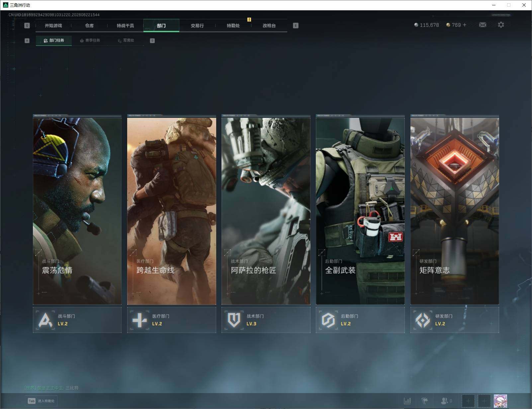Click the world chat message line
532x409 pixels.
coord(51,388)
